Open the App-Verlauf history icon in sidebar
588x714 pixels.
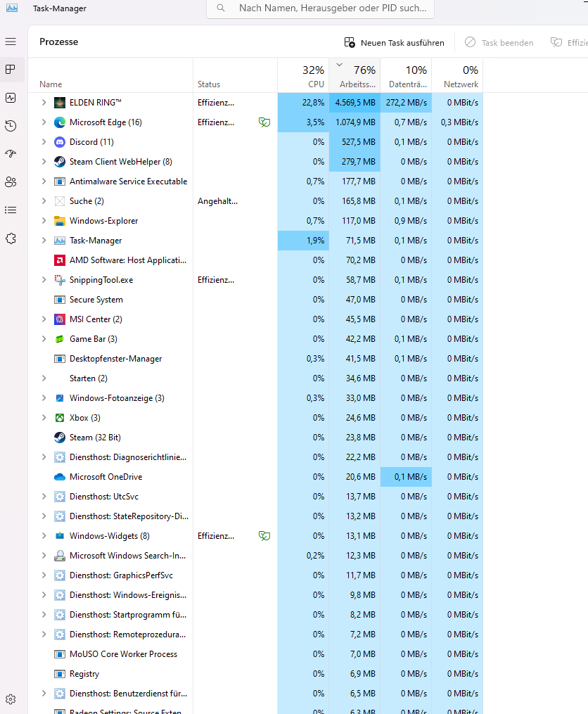click(11, 126)
